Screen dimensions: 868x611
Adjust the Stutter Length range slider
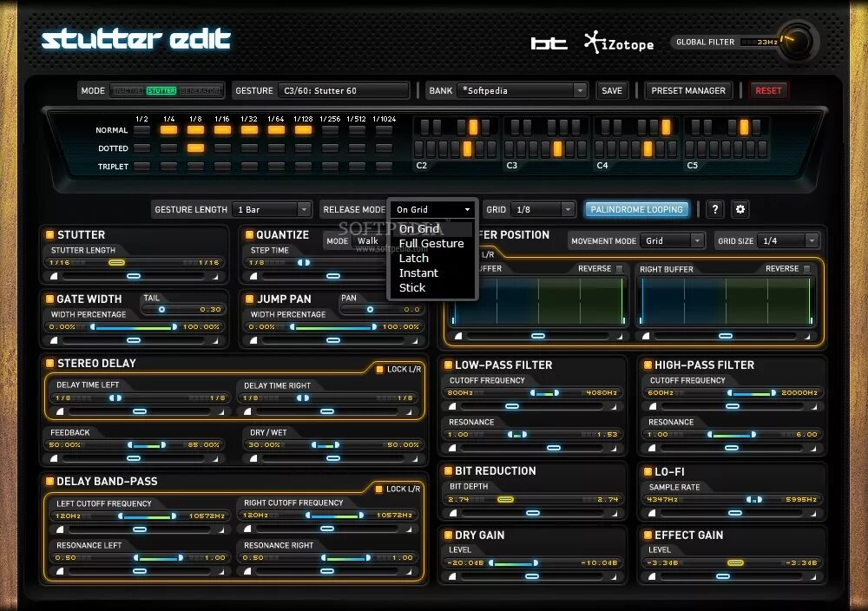point(135,262)
